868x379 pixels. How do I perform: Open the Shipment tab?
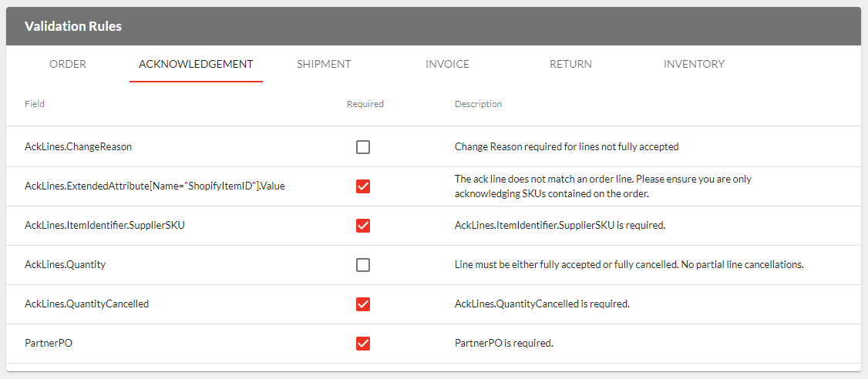pyautogui.click(x=324, y=64)
